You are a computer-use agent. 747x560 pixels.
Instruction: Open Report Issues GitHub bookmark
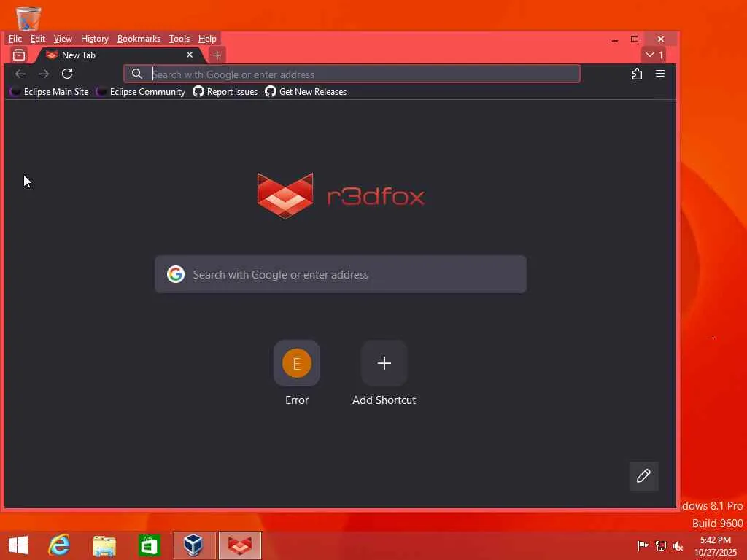click(225, 92)
